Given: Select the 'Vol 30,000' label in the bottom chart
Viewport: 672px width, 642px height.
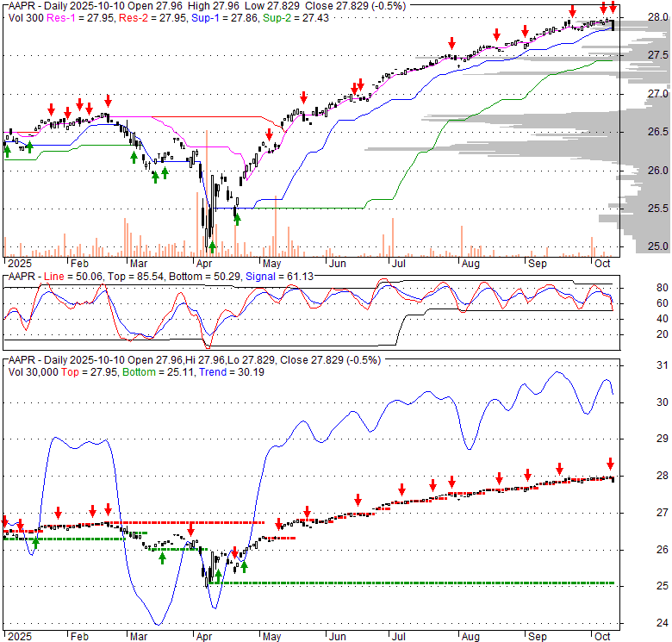Looking at the screenshot, I should tap(33, 372).
